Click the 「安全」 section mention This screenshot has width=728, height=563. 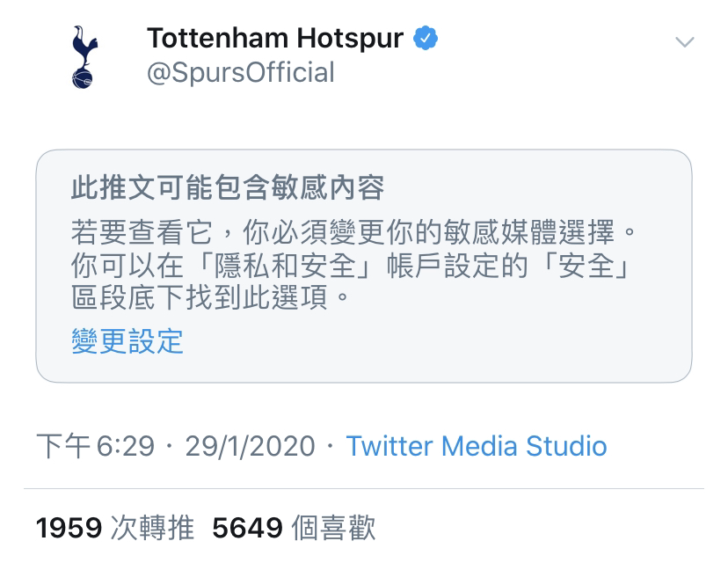click(x=587, y=266)
